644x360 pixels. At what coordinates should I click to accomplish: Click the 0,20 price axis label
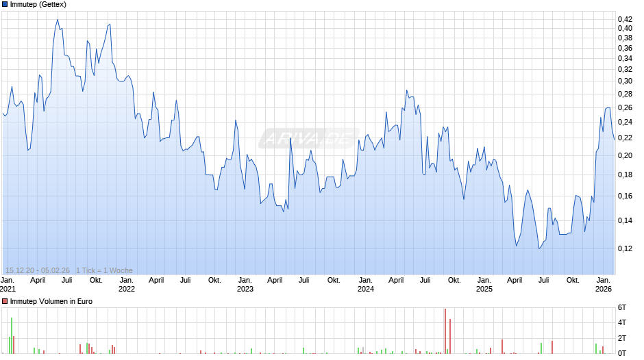pyautogui.click(x=625, y=155)
